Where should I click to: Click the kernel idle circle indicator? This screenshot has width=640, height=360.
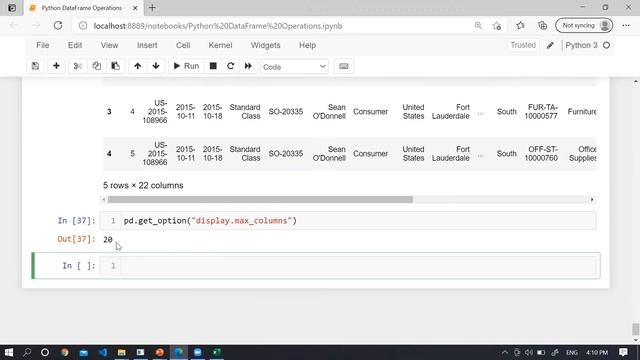pyautogui.click(x=607, y=45)
